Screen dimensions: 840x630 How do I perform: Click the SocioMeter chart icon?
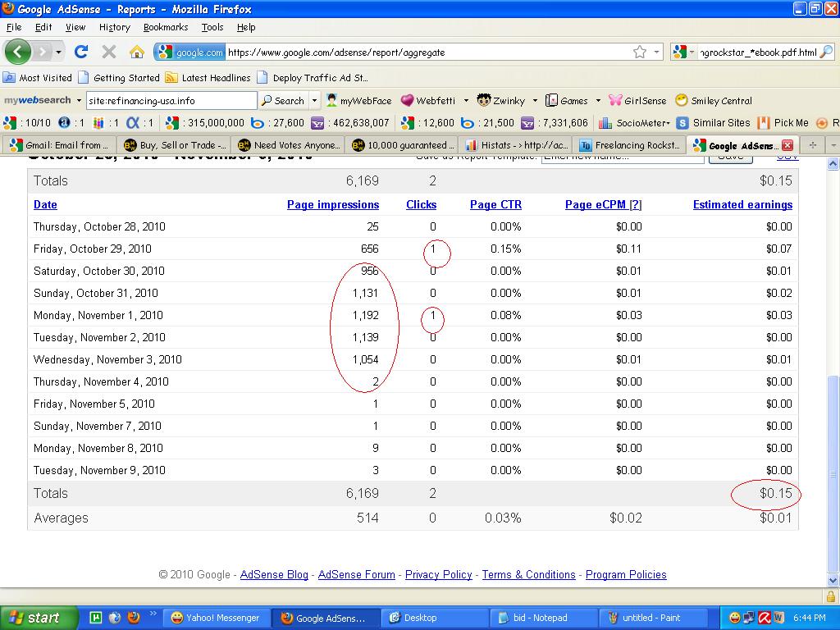[605, 123]
